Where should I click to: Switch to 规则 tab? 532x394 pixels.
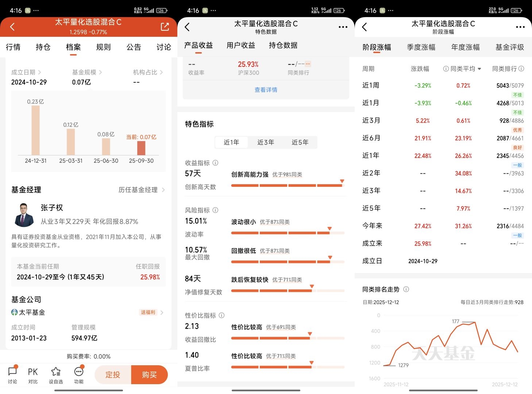103,47
